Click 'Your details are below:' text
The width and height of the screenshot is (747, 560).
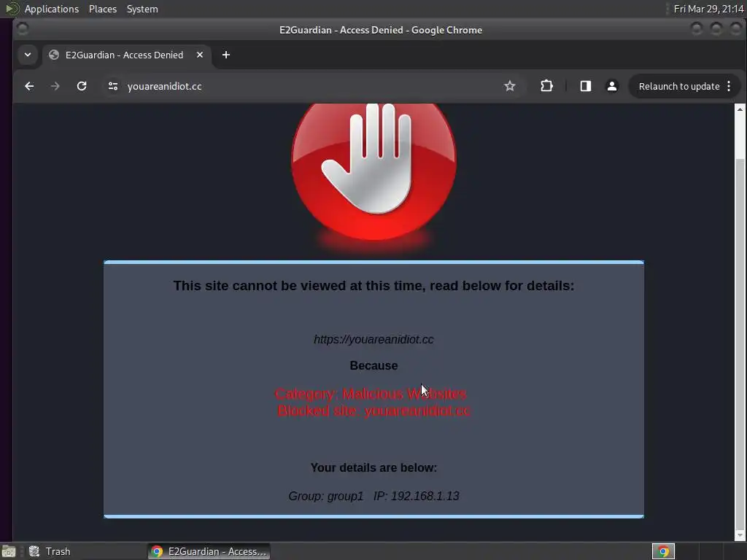point(373,467)
